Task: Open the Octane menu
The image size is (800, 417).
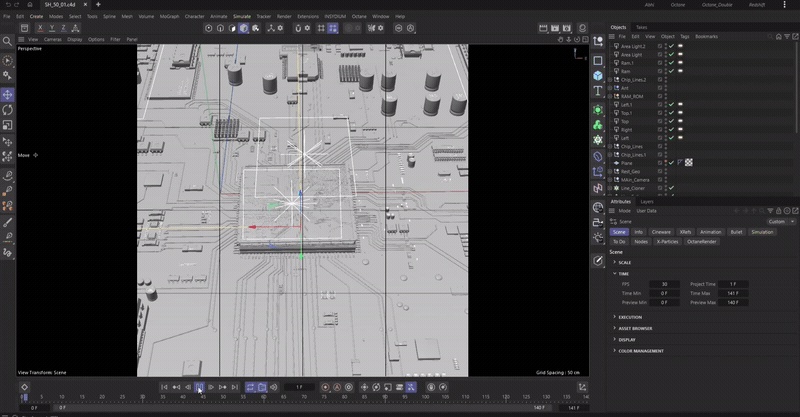Action: pos(359,16)
